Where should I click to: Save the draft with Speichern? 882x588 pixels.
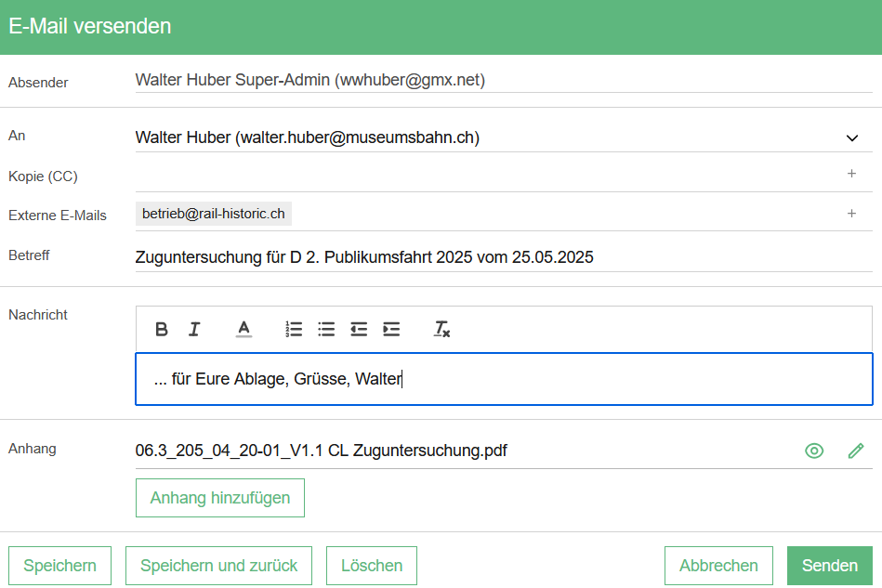[59, 565]
